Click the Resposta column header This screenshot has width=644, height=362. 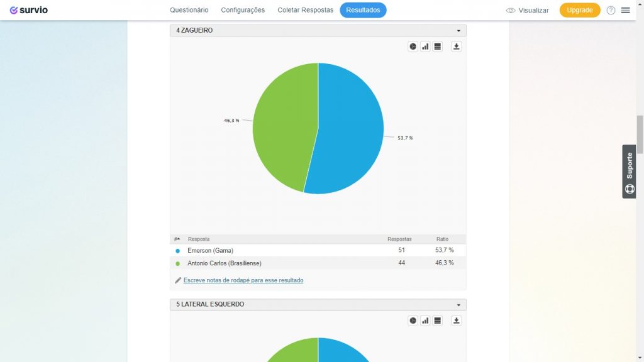tap(199, 239)
